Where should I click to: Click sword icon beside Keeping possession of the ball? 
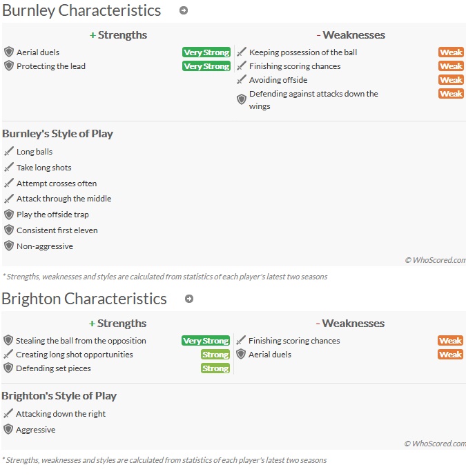242,52
